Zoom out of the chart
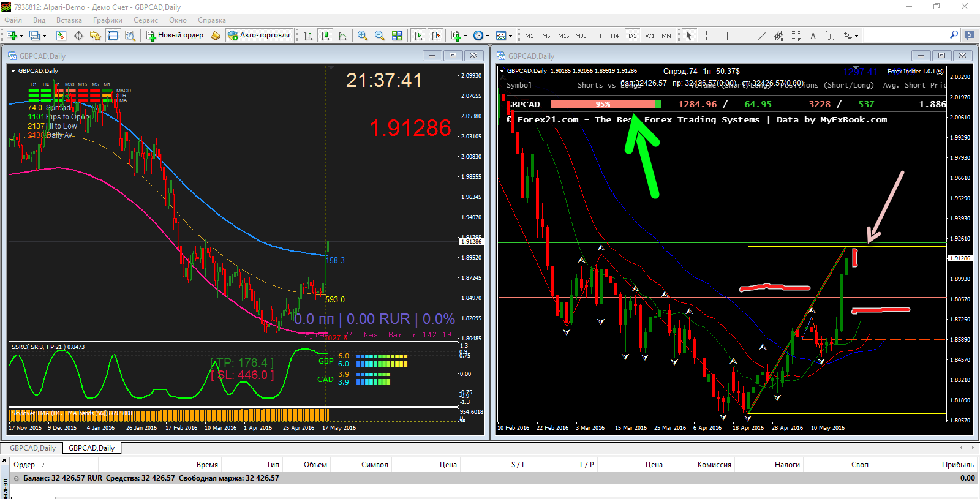Image resolution: width=980 pixels, height=499 pixels. pyautogui.click(x=380, y=36)
